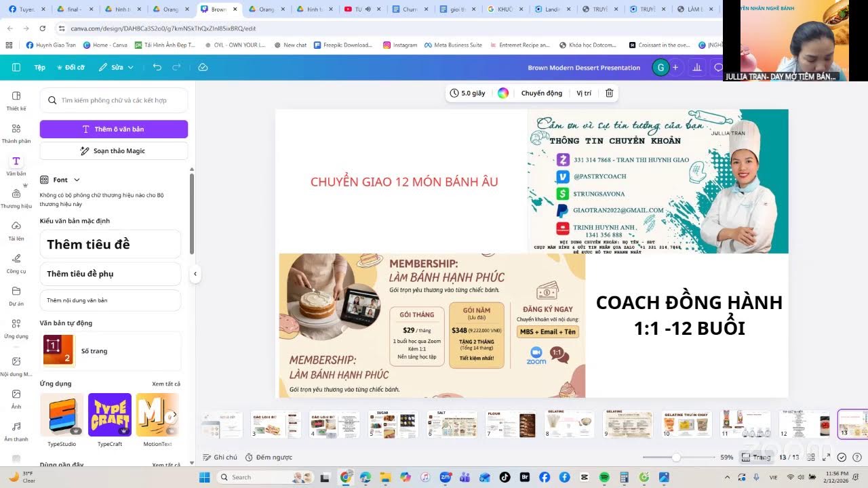Viewport: 868px width, 488px height.
Task: Show more apps with the right arrow
Action: (174, 415)
